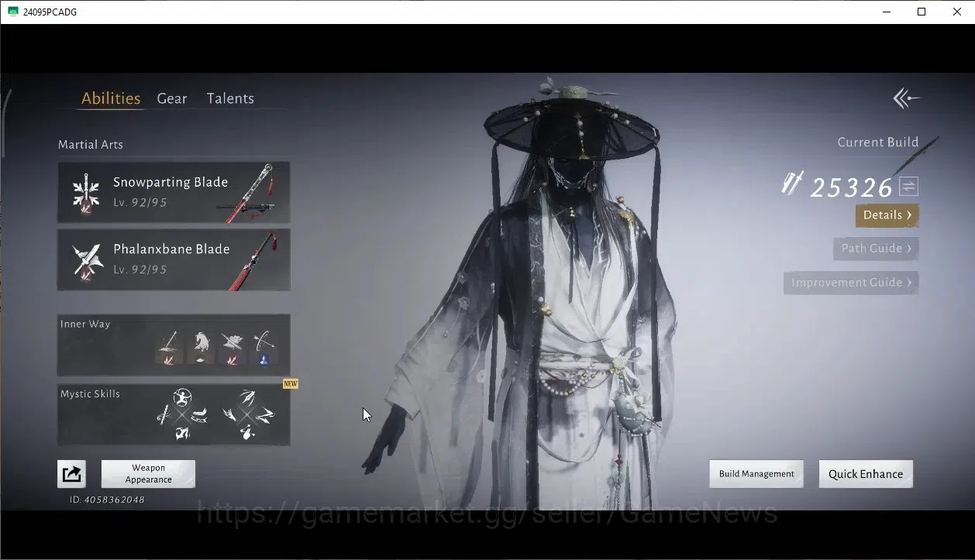Open Build Management
975x560 pixels.
pos(756,474)
